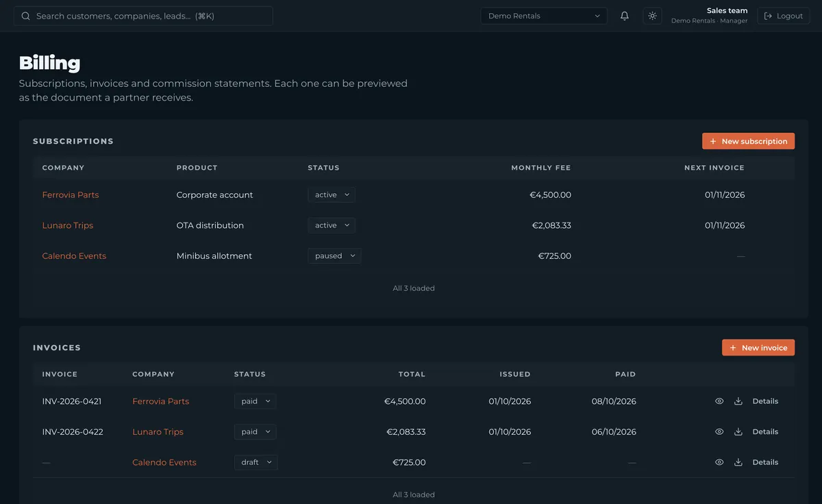Click the Minibus allotment product cell

pos(214,256)
